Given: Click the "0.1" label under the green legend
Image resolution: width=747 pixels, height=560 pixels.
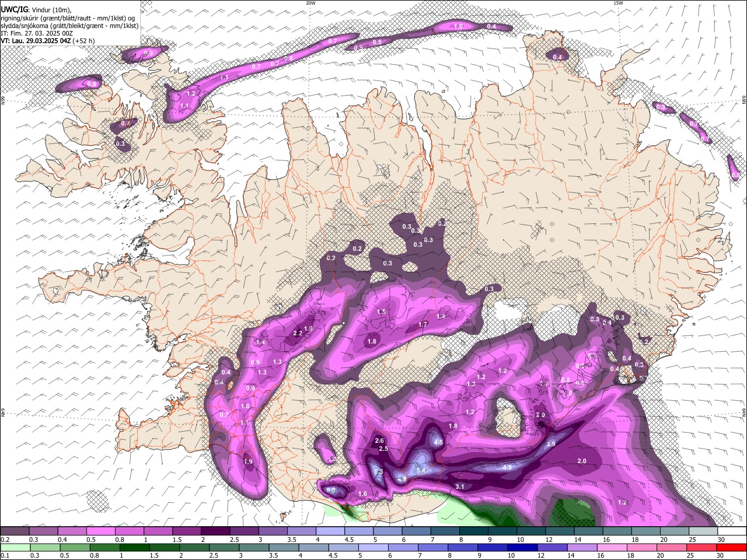Looking at the screenshot, I should (5, 555).
